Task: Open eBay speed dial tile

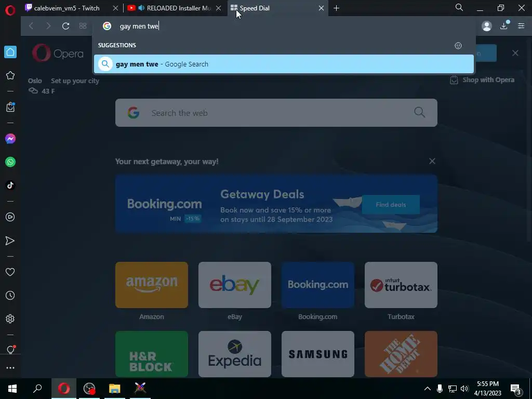Action: 235,285
